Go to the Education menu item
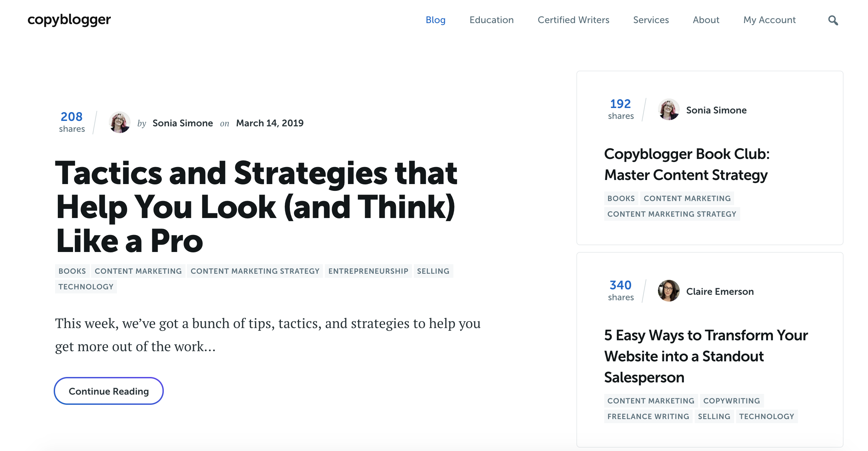 pos(491,20)
